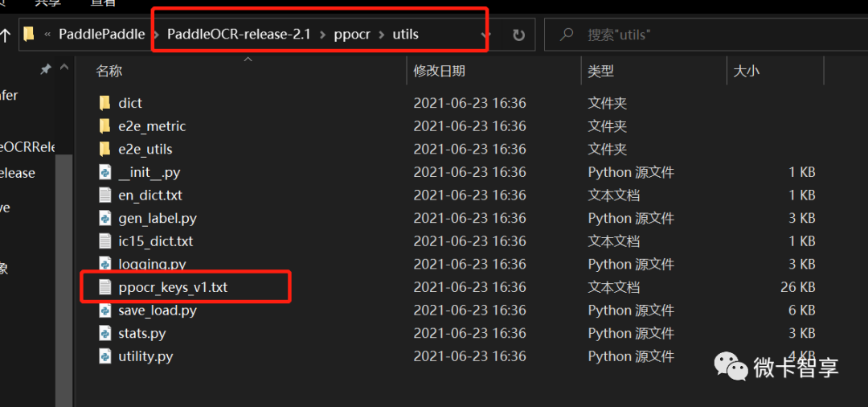Select ic15_dict.txt file name

[156, 240]
